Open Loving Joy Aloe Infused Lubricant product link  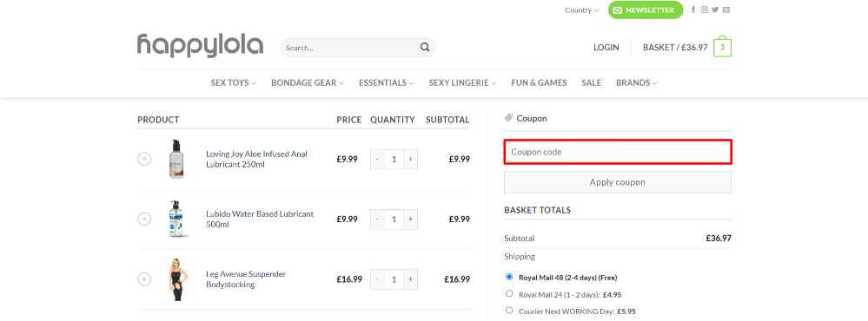(256, 159)
